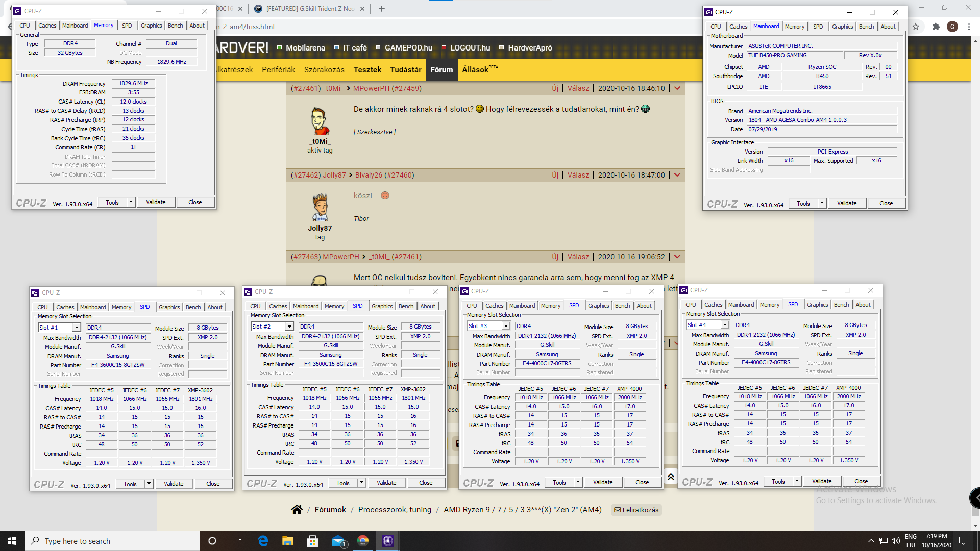980x551 pixels.
Task: Switch to Chrome in taskbar
Action: tap(363, 541)
